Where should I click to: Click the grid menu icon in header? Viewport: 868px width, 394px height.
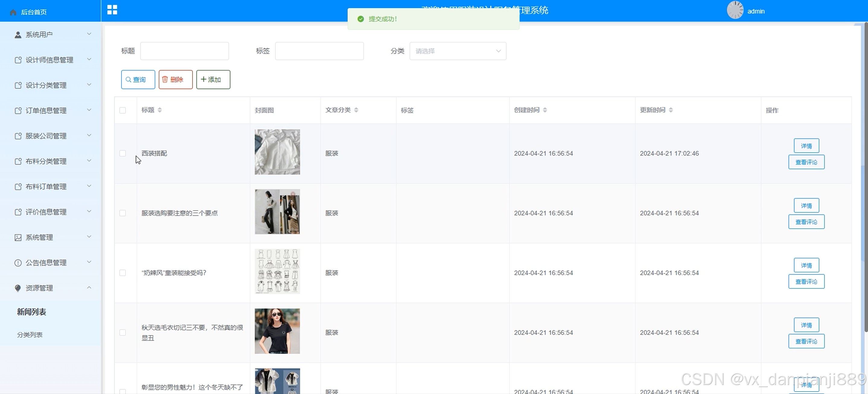(112, 10)
